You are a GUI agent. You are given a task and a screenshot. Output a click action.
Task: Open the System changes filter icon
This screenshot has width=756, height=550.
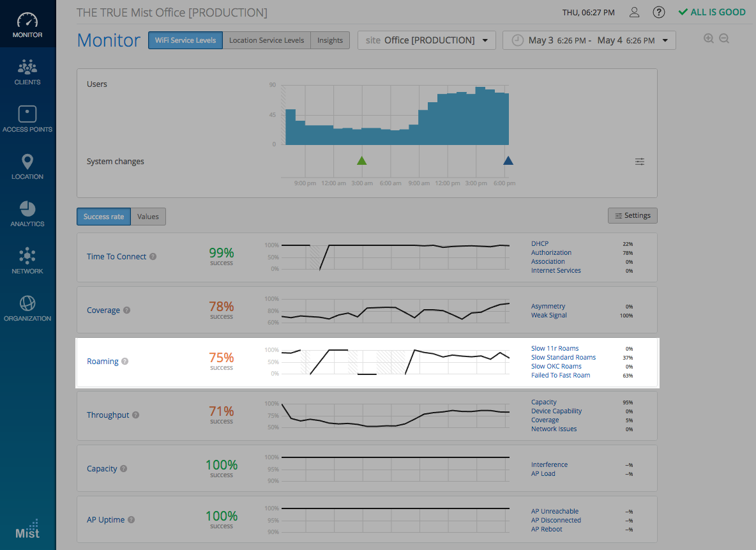[639, 162]
